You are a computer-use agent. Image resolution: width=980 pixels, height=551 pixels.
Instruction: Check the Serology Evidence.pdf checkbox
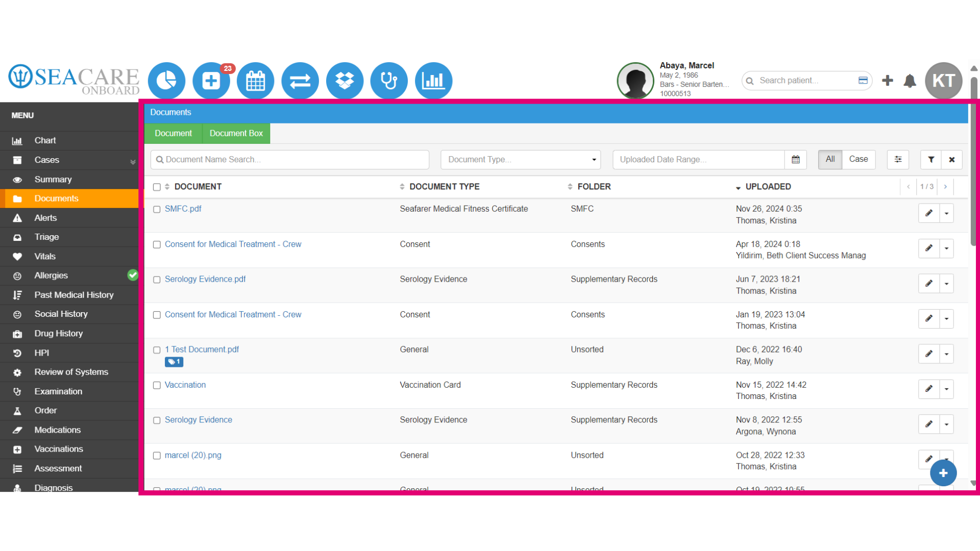157,280
